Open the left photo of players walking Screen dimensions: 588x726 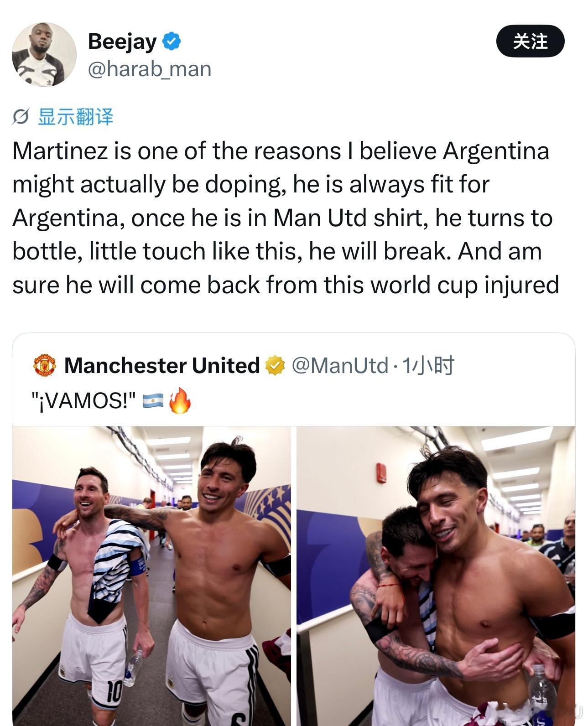[151, 576]
